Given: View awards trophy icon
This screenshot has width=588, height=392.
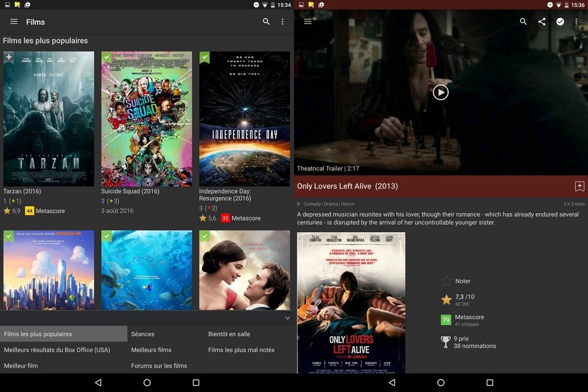Looking at the screenshot, I should point(446,342).
